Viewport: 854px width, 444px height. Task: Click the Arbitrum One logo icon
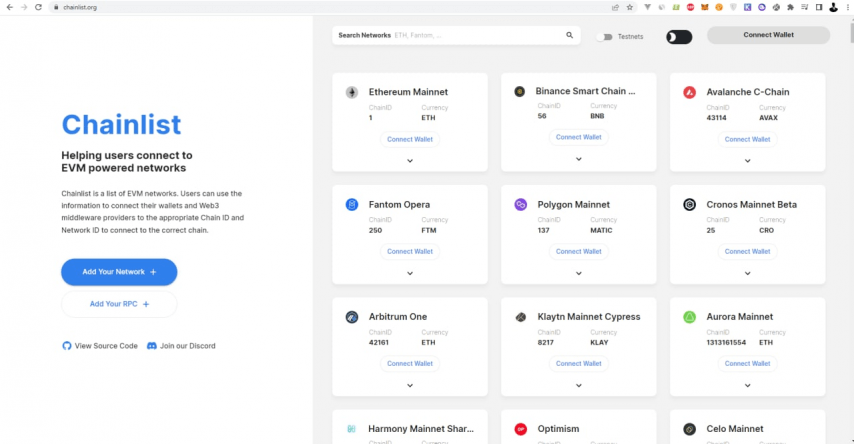pyautogui.click(x=352, y=317)
